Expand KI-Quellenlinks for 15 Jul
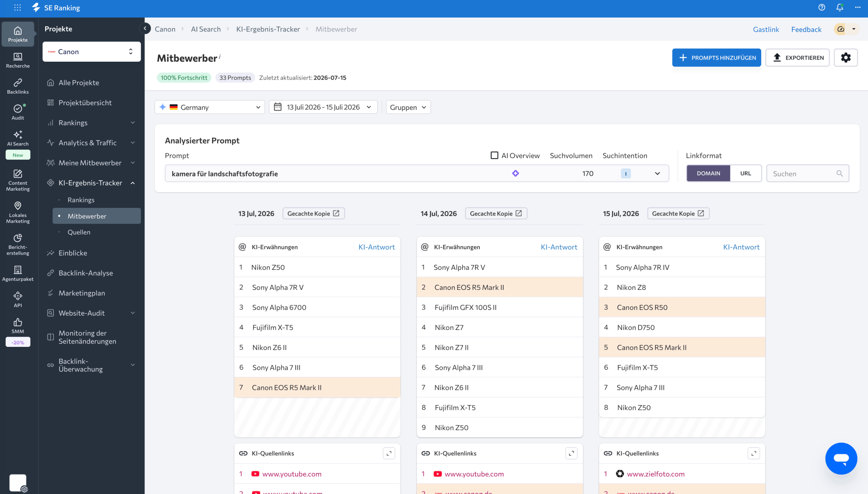 click(754, 453)
